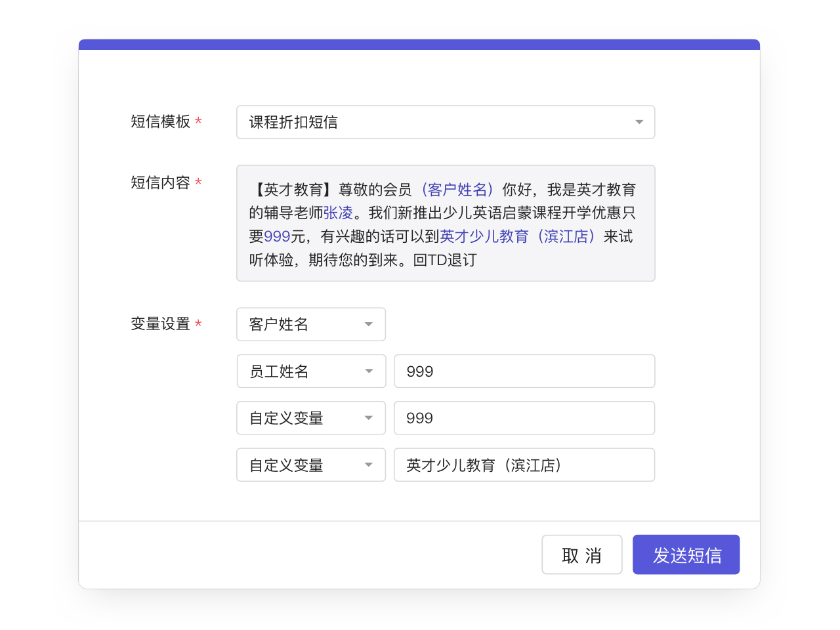The width and height of the screenshot is (840, 630).
Task: Click the highlighted name 张凌 in the message
Action: click(338, 213)
